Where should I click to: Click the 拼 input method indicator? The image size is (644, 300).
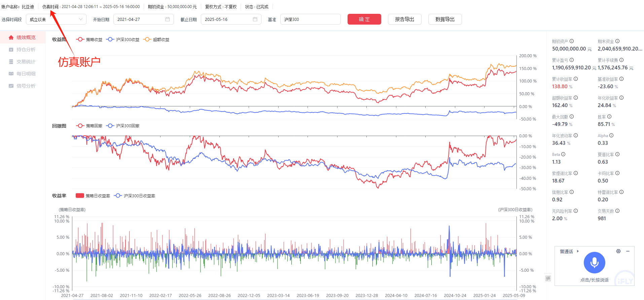548,278
